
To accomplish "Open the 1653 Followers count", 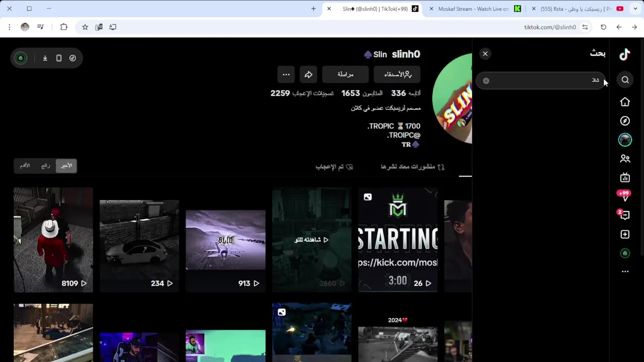I will [x=362, y=93].
